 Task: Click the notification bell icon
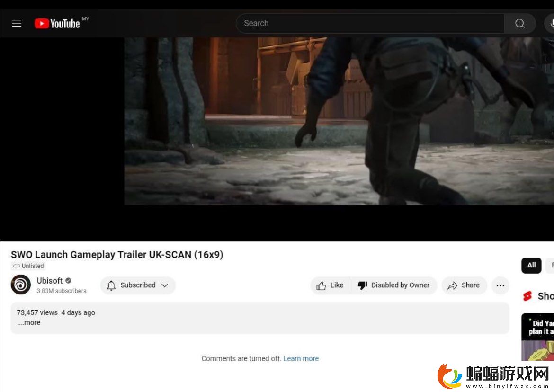tap(111, 285)
